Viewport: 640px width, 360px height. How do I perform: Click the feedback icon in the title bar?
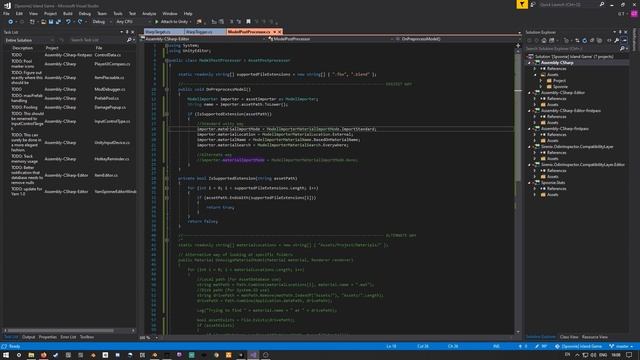pyautogui.click(x=533, y=4)
